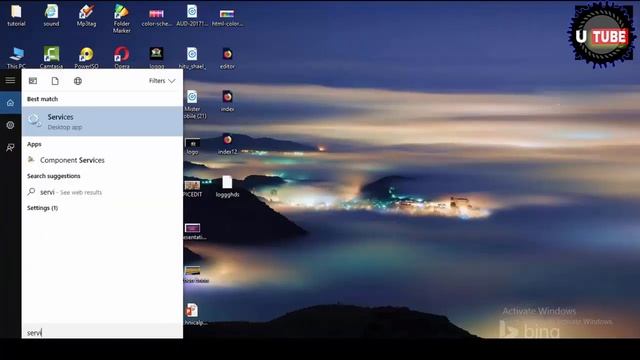Launch Opera browser shortcut
Image resolution: width=640 pixels, height=360 pixels.
click(122, 57)
